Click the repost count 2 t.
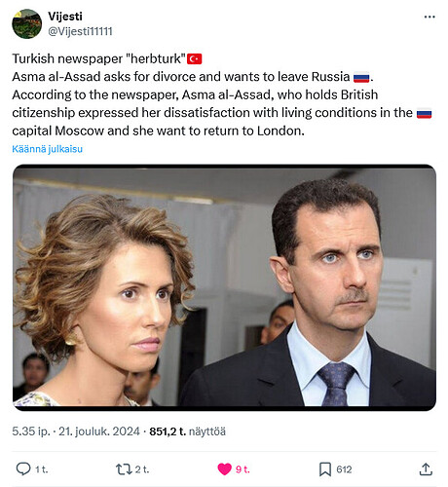Image resolution: width=448 pixels, height=487 pixels. tap(142, 469)
